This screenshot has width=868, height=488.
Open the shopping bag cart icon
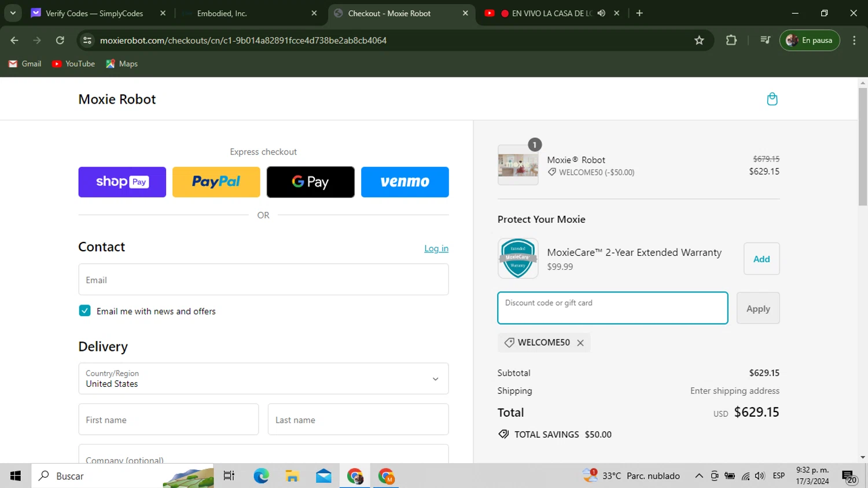coord(772,99)
